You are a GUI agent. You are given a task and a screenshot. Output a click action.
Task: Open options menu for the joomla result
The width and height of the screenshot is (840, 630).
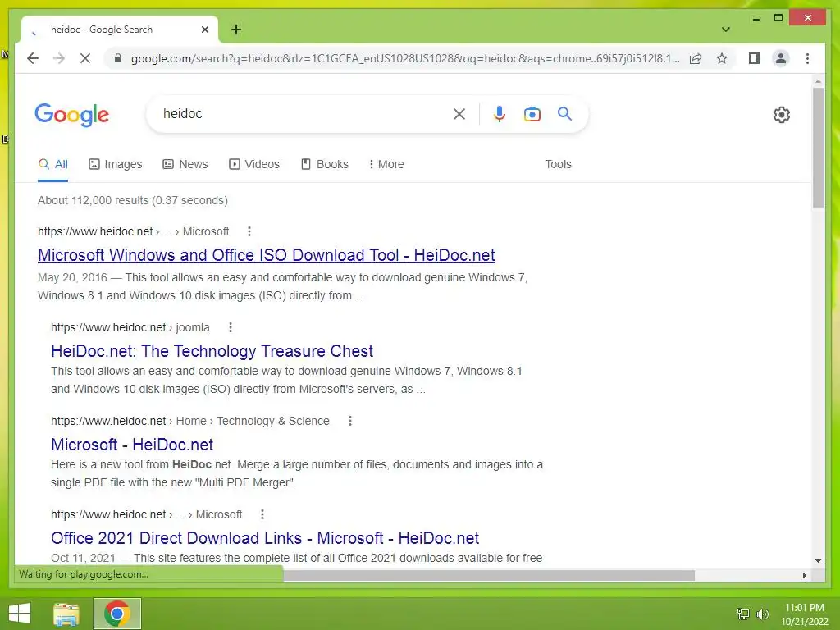pyautogui.click(x=231, y=327)
